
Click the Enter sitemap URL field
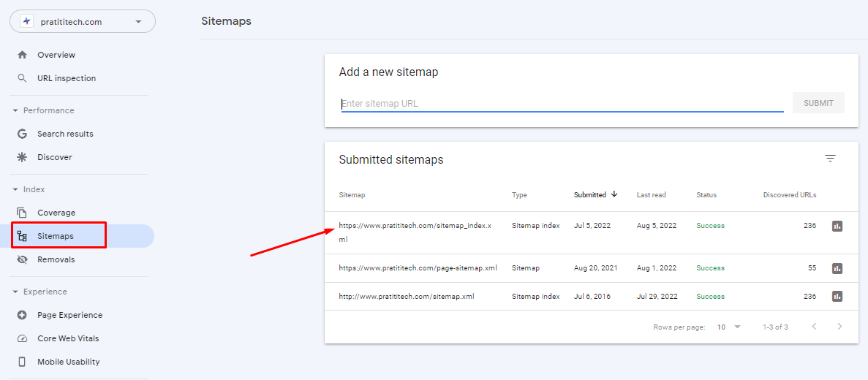(x=562, y=104)
